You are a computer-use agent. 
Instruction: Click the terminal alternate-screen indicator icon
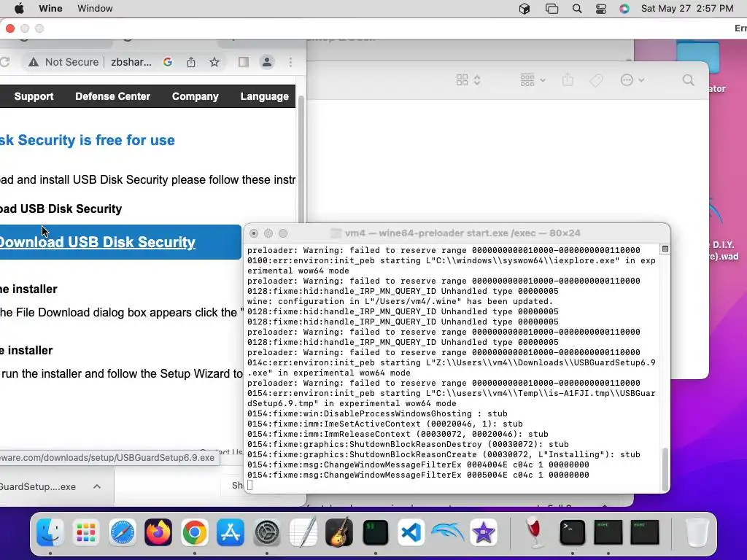pos(665,249)
